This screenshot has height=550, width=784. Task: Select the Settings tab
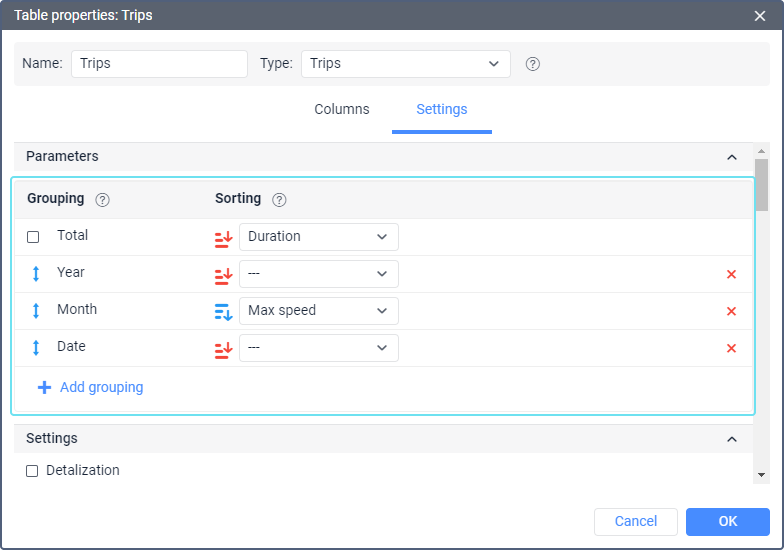click(441, 110)
